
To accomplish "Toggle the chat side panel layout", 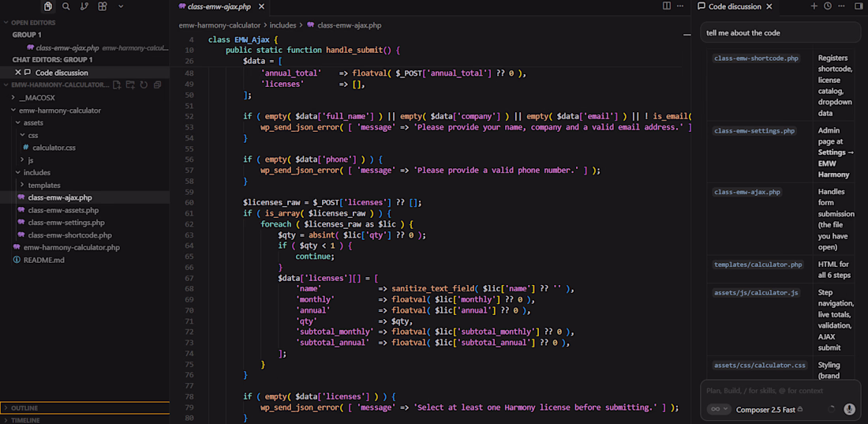I will (859, 6).
